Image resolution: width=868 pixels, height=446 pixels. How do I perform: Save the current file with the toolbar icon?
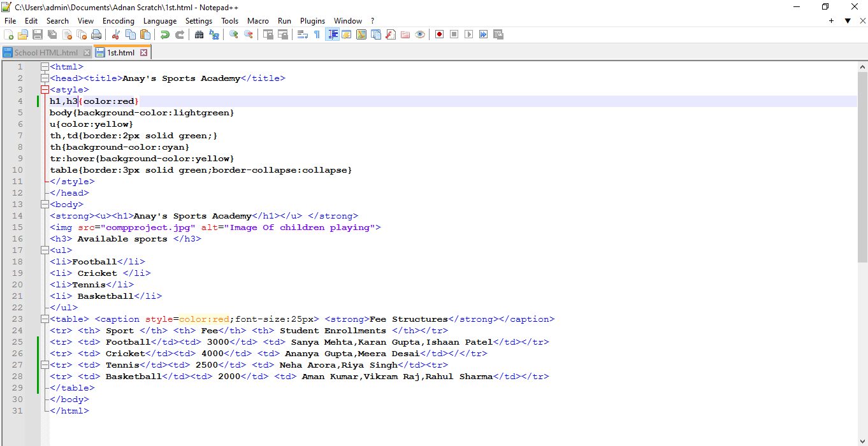[38, 34]
